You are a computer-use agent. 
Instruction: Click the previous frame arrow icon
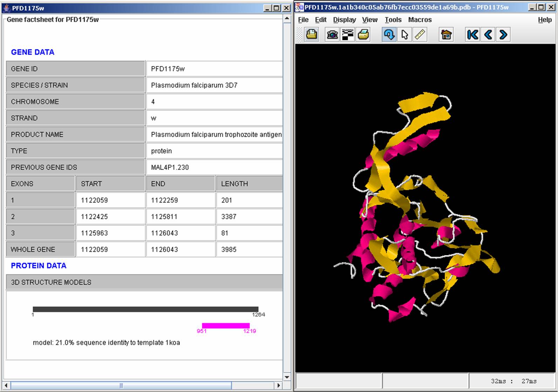pyautogui.click(x=488, y=35)
